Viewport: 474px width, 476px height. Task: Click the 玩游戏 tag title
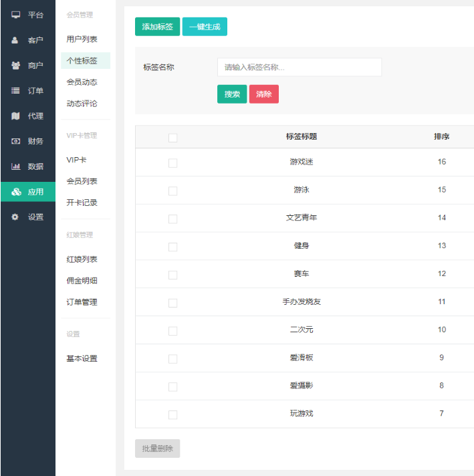coord(302,413)
